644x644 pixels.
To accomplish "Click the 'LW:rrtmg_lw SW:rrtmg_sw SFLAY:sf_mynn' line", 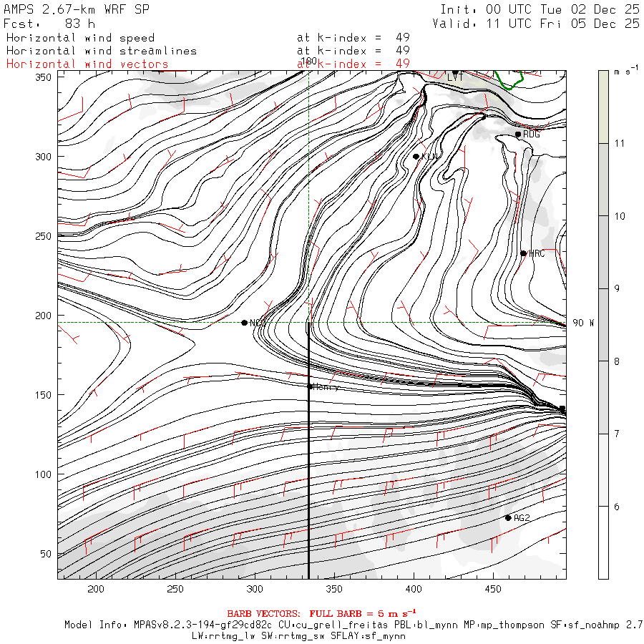I will tap(298, 636).
